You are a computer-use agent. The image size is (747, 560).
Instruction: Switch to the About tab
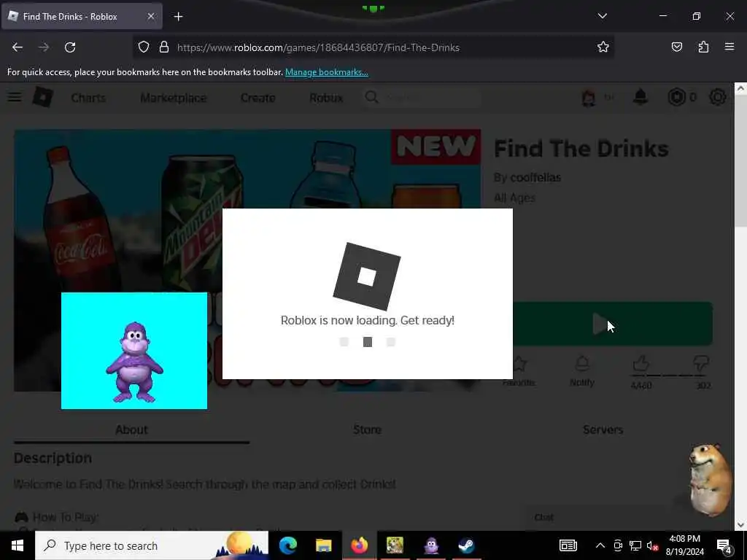(x=131, y=430)
